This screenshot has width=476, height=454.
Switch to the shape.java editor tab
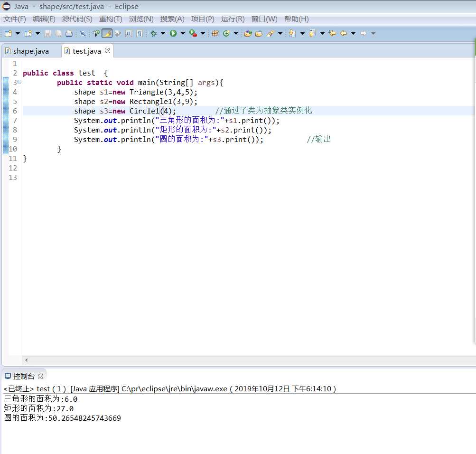[x=31, y=51]
